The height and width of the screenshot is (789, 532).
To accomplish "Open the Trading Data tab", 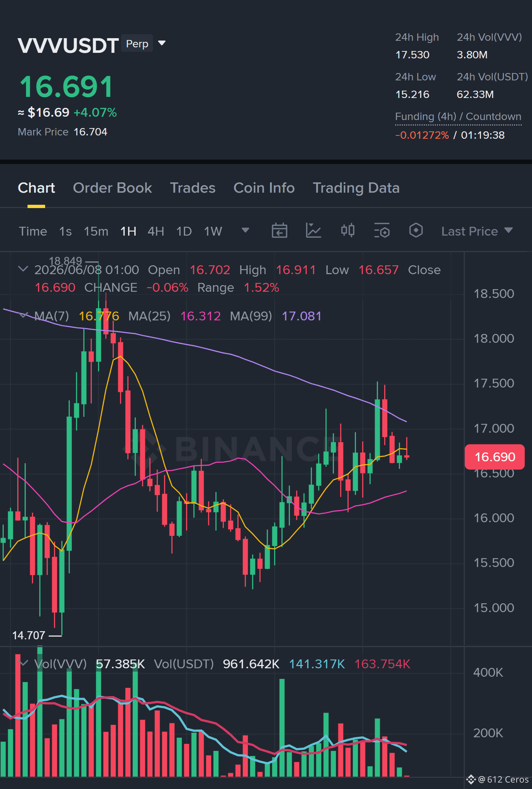I will (356, 188).
